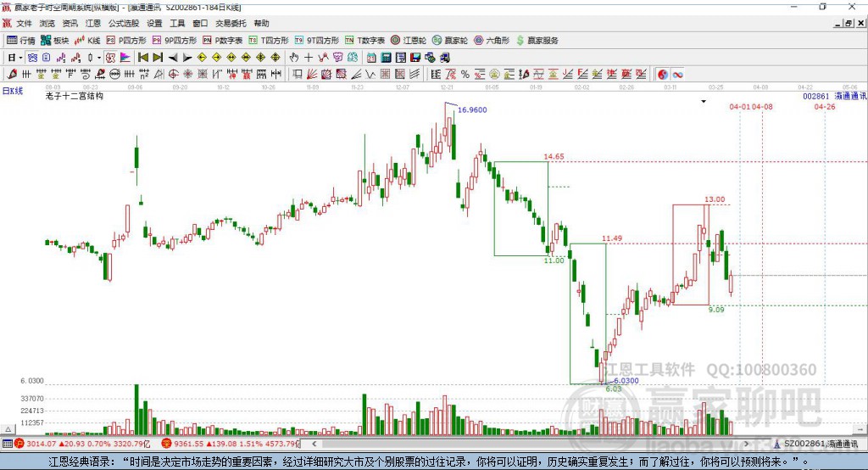Open the 公式选股 menu

tap(124, 23)
